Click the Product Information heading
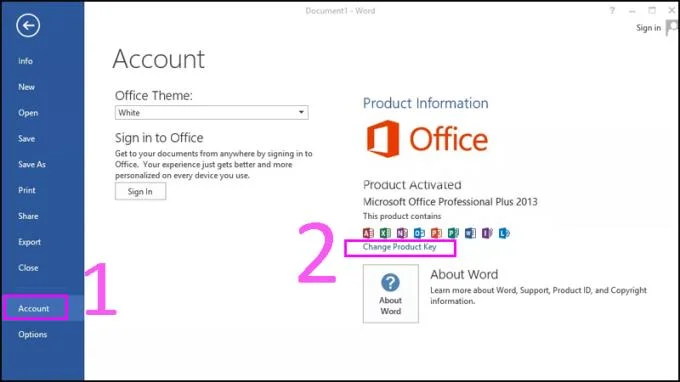 click(425, 103)
